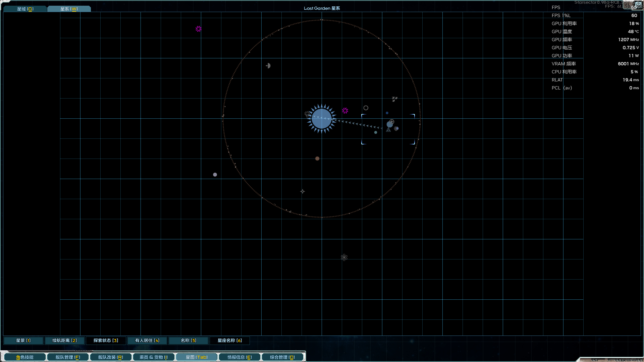The width and height of the screenshot is (644, 362).
Task: Click the half-moon icon on the map
Action: [268, 66]
